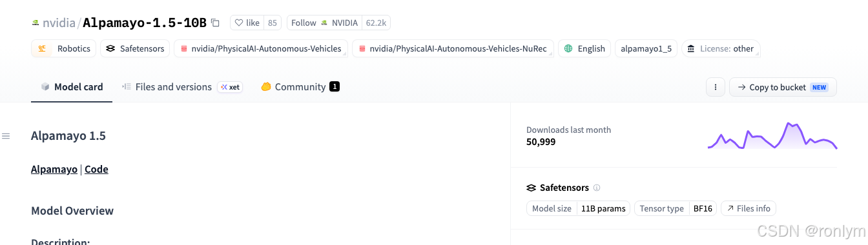
Task: Open the table of contents hamburger icon
Action: click(x=6, y=136)
